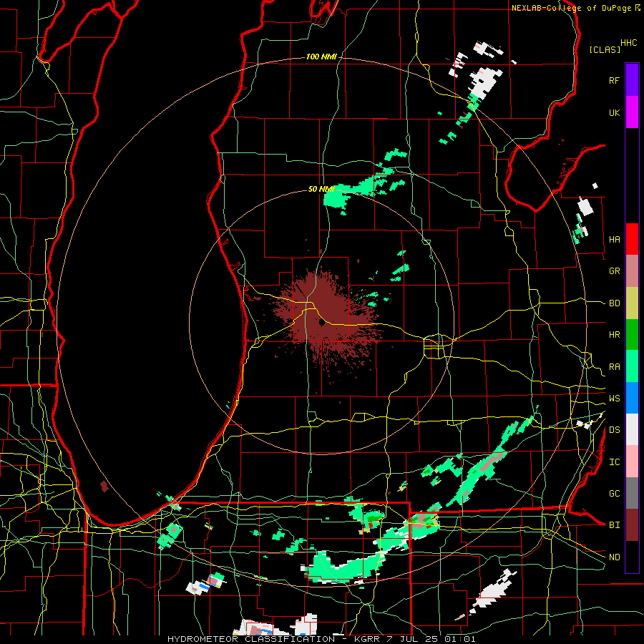Click the WS legend label
The width and height of the screenshot is (644, 644).
[614, 398]
